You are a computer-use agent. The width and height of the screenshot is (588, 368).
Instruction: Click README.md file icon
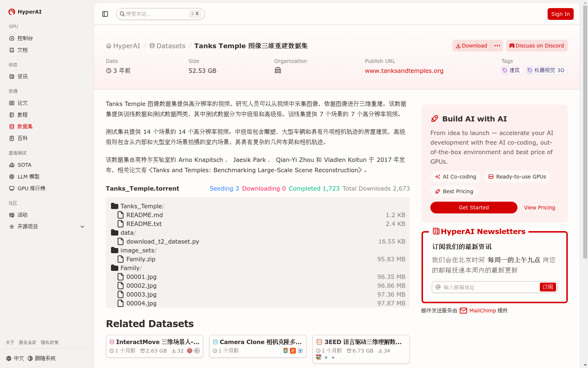pyautogui.click(x=121, y=215)
